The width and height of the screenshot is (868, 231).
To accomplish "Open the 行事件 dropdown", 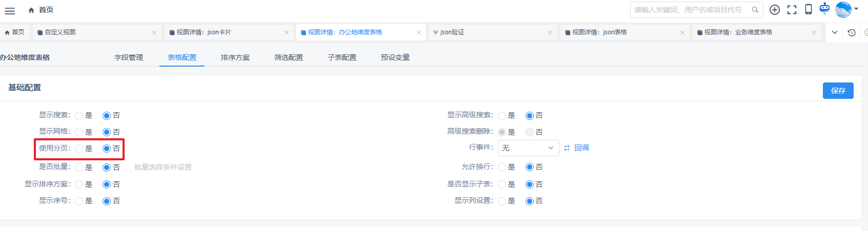I will pos(529,148).
